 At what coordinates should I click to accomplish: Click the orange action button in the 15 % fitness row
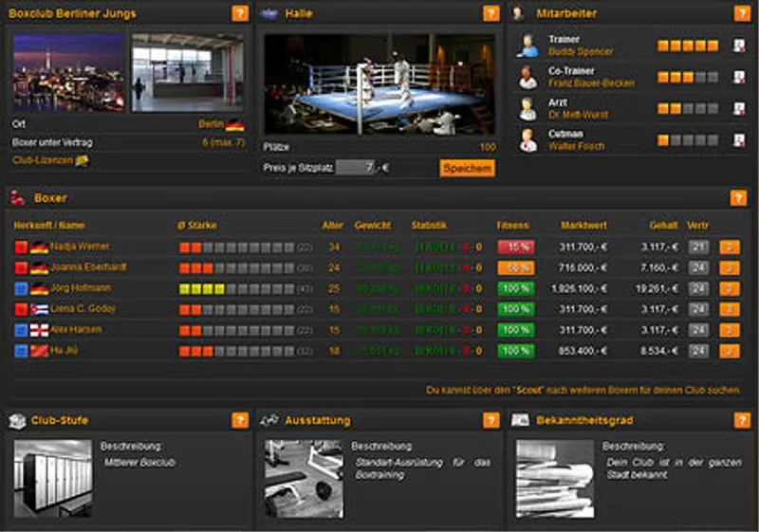(730, 248)
